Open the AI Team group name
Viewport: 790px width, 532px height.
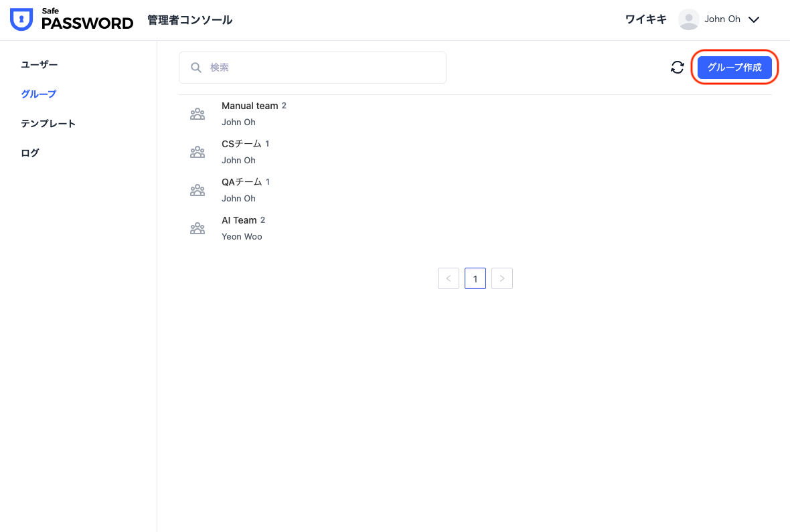point(239,220)
